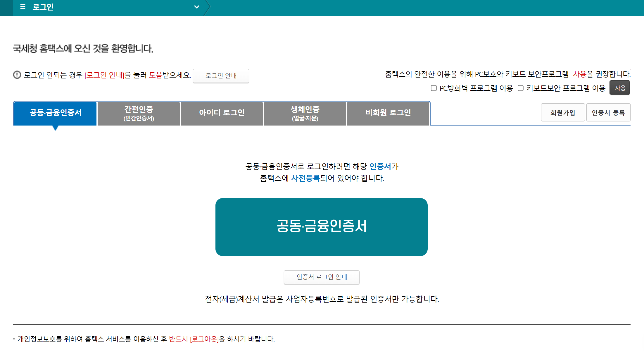Screen dimensions: 644x357
Task: Enable PC방화벽 프로그램 이용 checkbox
Action: click(434, 88)
